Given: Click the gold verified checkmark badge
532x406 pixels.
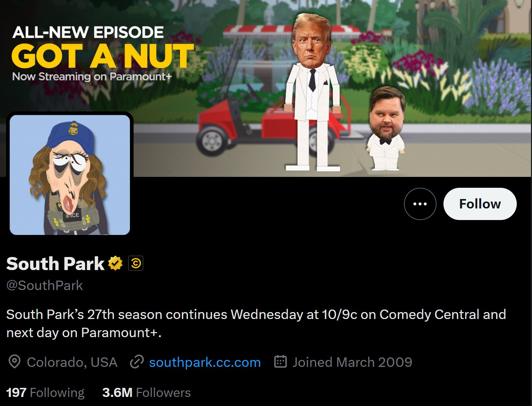Looking at the screenshot, I should click(115, 263).
